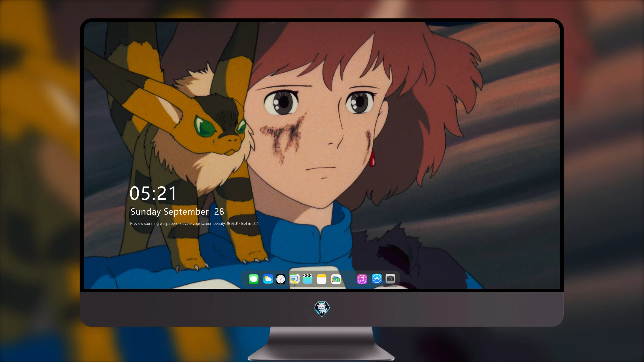Launch the pink iTunes Store app

(x=362, y=279)
